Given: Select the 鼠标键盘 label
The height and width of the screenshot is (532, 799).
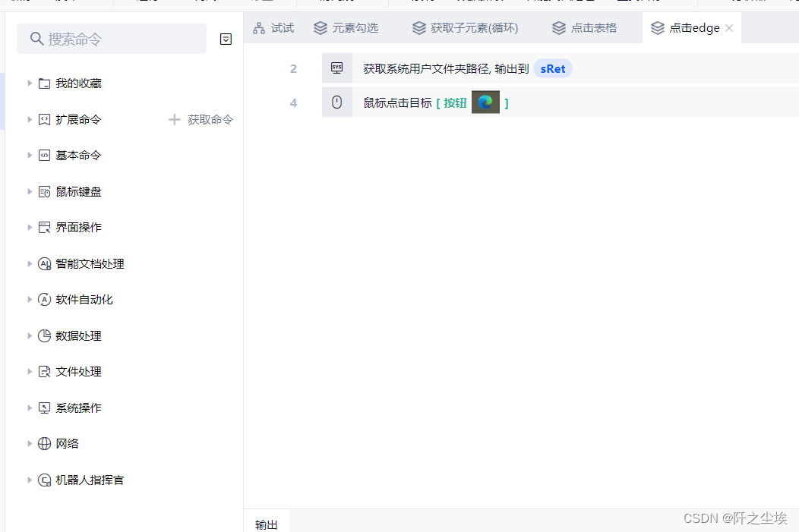Looking at the screenshot, I should pyautogui.click(x=78, y=191).
